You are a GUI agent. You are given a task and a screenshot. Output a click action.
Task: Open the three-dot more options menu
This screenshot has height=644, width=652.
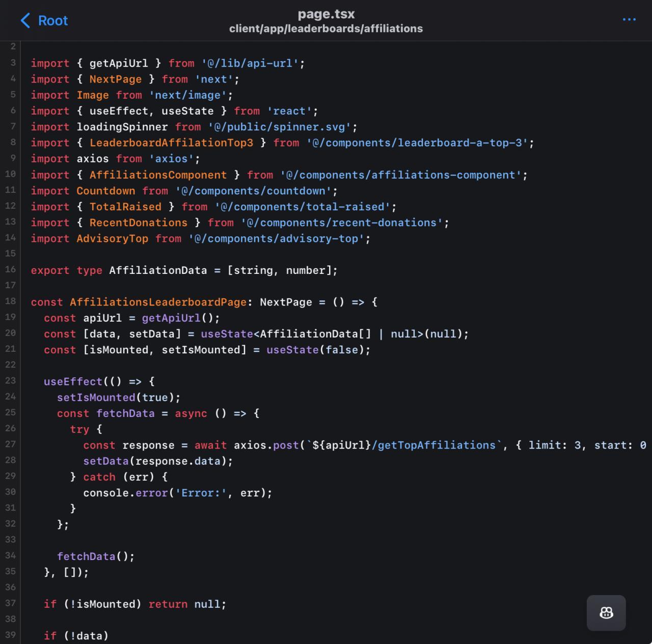tap(629, 20)
